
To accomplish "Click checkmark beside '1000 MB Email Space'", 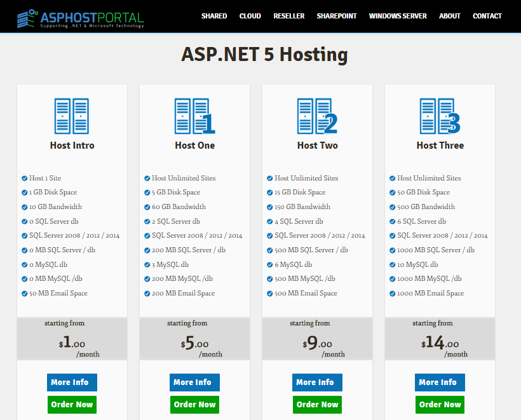I will [392, 294].
